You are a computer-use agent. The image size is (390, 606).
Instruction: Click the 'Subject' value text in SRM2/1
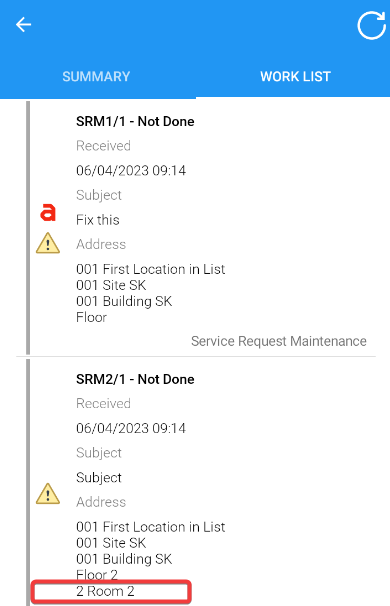click(99, 478)
